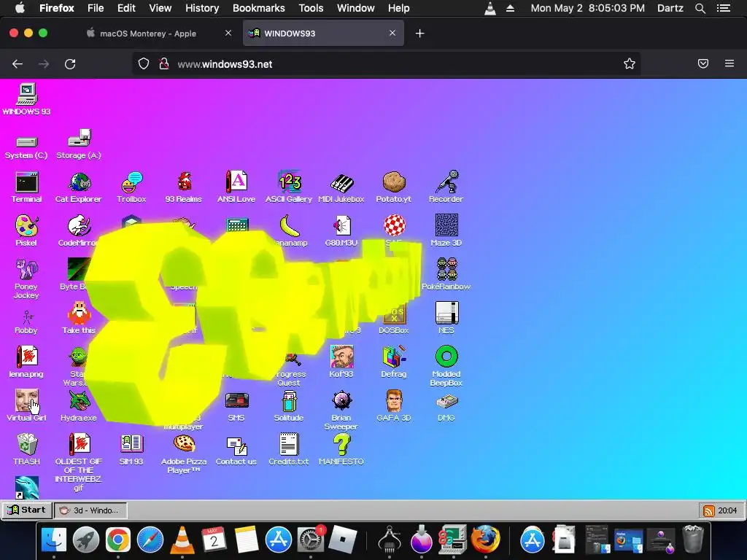Click the RSS feed tray icon
This screenshot has width=747, height=560.
708,511
